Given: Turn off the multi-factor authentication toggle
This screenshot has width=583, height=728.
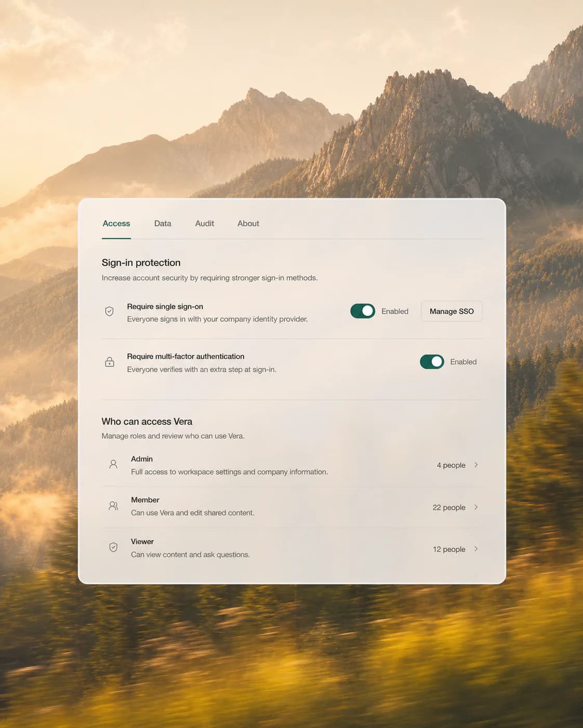Looking at the screenshot, I should [432, 361].
